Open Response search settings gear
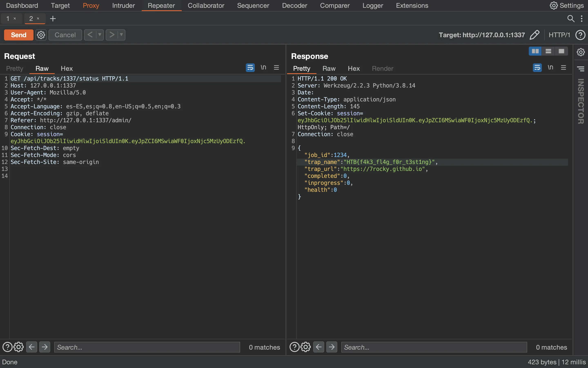588x368 pixels. point(306,347)
